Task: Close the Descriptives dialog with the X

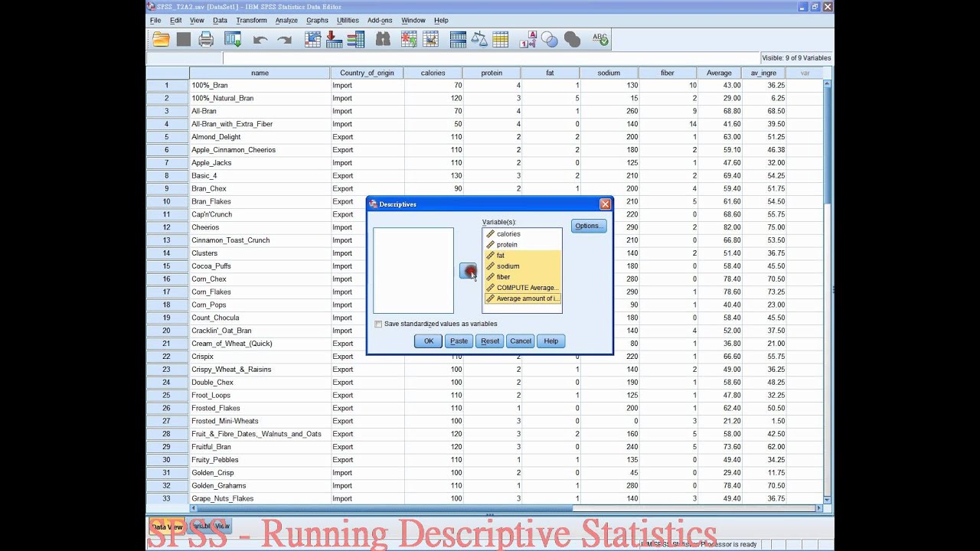Action: 606,204
